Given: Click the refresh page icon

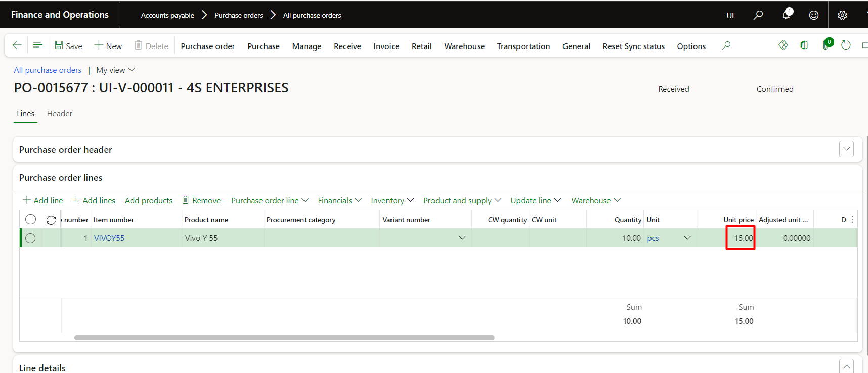Looking at the screenshot, I should (846, 45).
